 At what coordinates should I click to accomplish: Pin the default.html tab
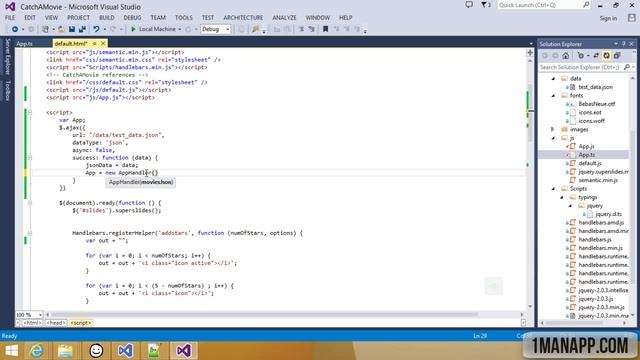(x=94, y=43)
